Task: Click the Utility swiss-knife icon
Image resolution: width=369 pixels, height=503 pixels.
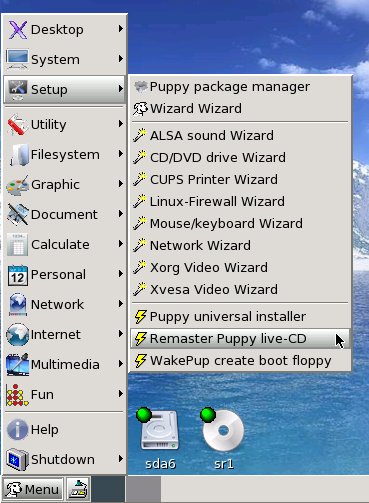Action: click(17, 125)
